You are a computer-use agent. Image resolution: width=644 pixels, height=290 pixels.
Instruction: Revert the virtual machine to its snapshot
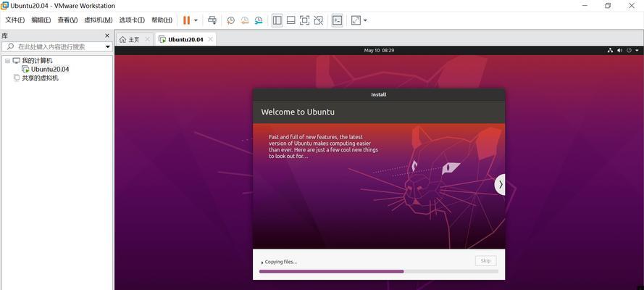[x=245, y=20]
